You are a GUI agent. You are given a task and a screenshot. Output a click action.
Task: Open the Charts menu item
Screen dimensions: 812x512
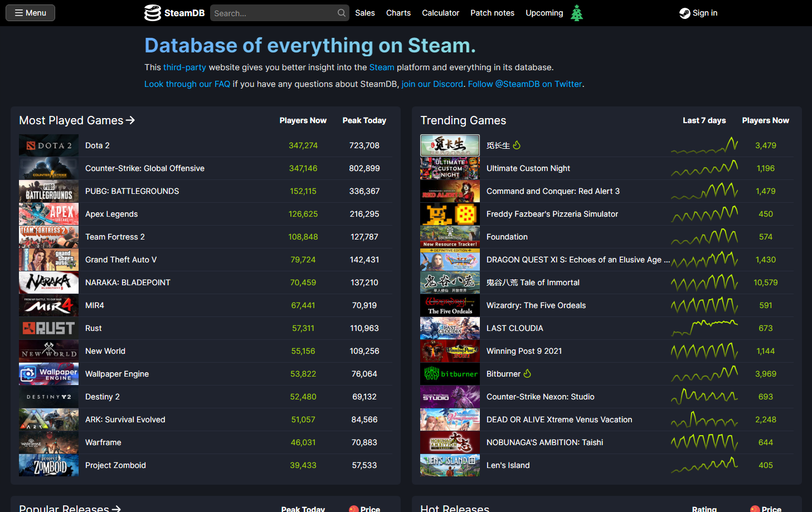pyautogui.click(x=398, y=13)
